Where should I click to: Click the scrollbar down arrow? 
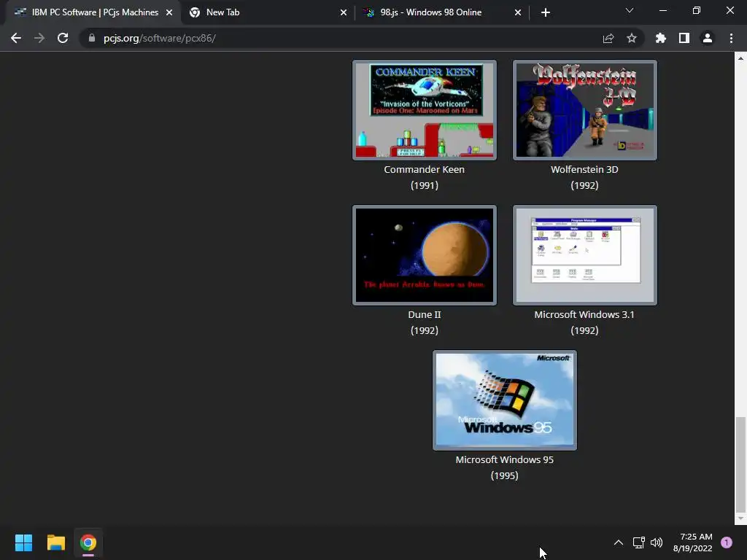pos(740,518)
